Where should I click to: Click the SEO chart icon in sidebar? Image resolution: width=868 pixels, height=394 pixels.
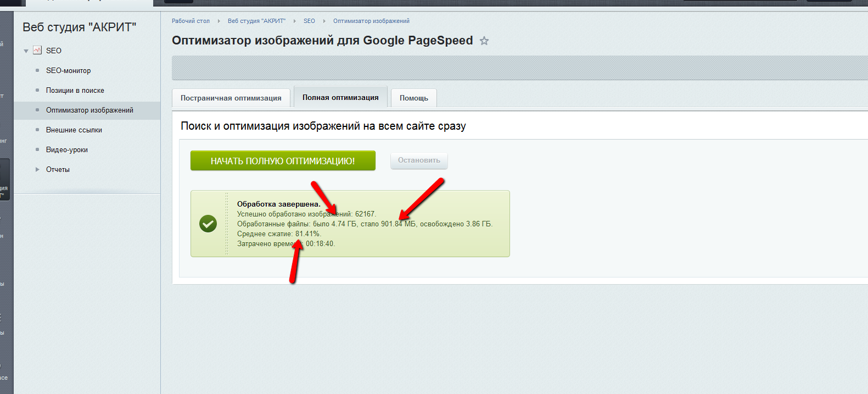coord(37,50)
